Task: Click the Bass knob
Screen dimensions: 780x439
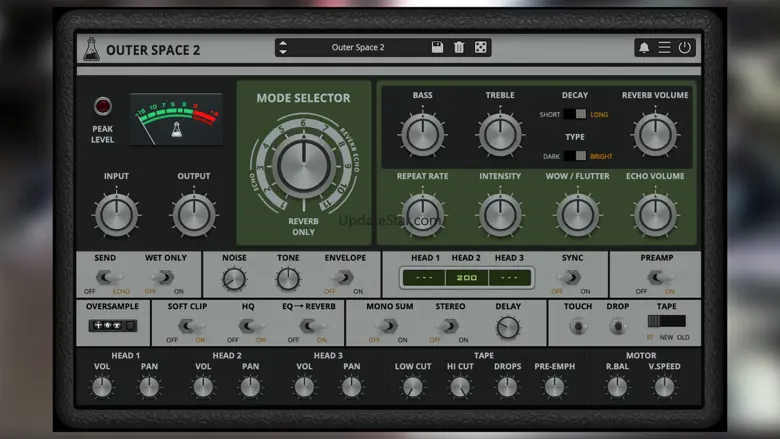Action: tap(422, 134)
